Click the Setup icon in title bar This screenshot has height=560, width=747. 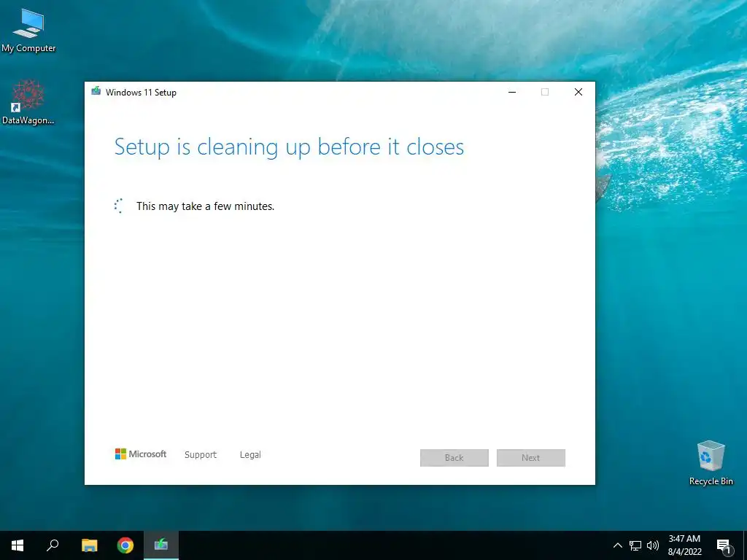(x=96, y=91)
